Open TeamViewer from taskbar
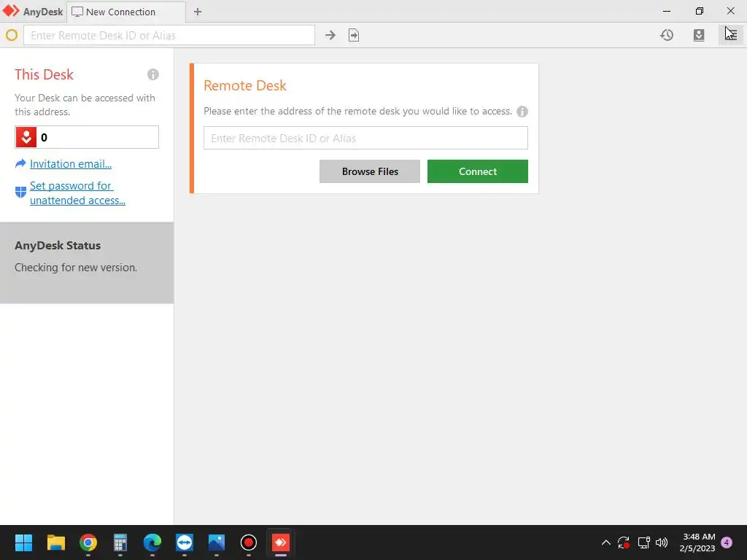The height and width of the screenshot is (560, 747). [x=185, y=542]
